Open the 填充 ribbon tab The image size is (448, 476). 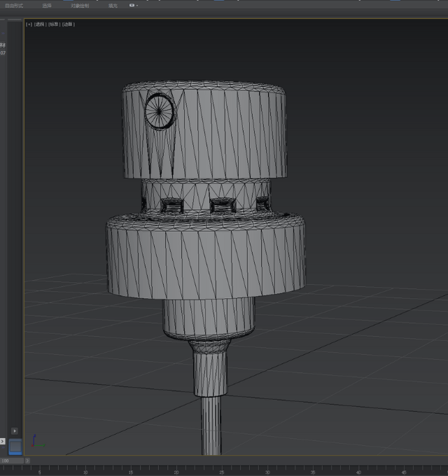tap(113, 6)
